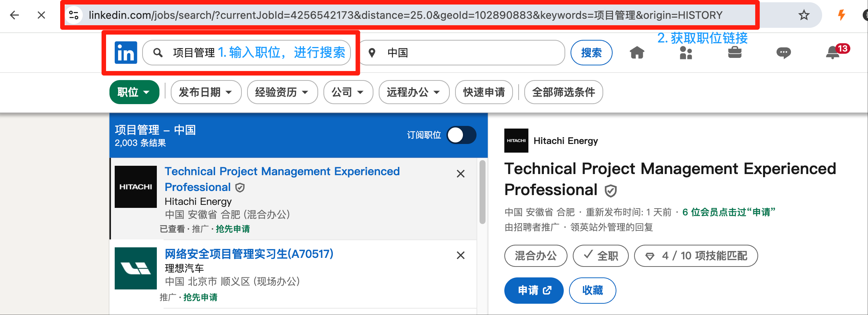Screen dimensions: 868x315
Task: Click Hitachi Energy name in list card
Action: point(198,201)
